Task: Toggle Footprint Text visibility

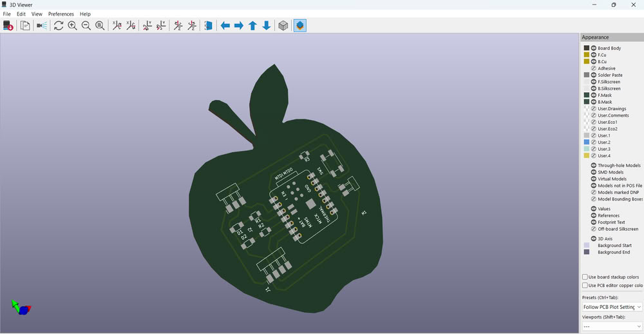Action: 594,222
